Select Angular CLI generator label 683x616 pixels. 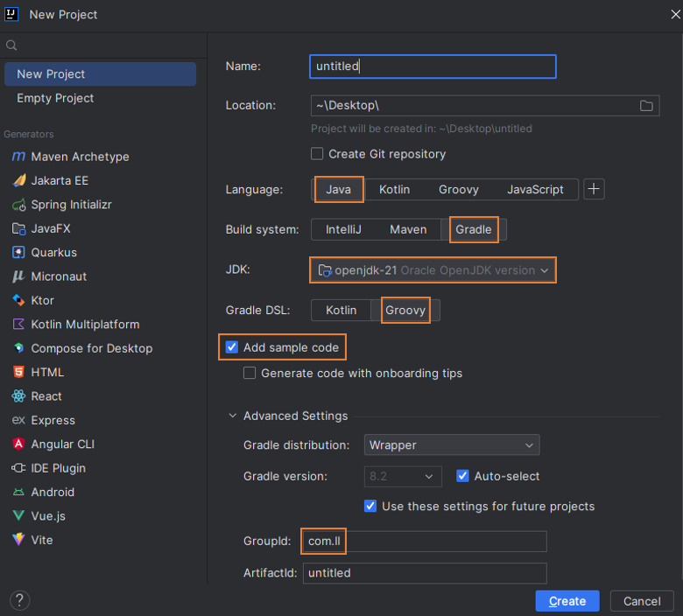point(63,444)
